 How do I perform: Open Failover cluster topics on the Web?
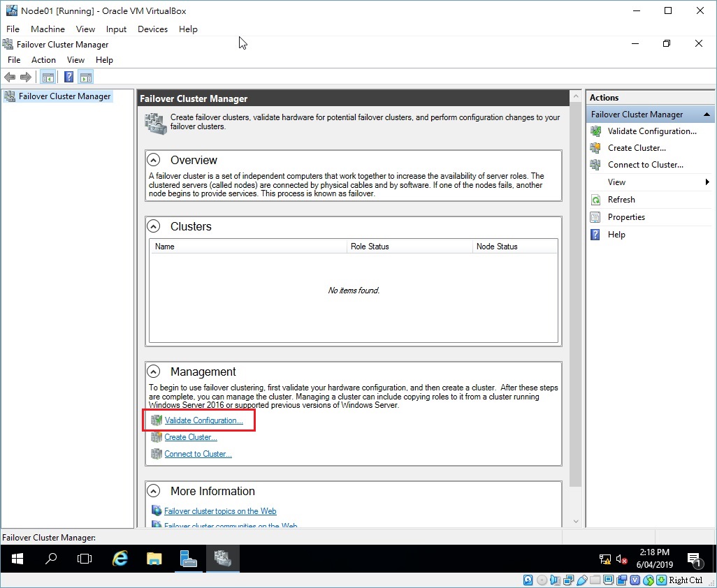pos(220,511)
